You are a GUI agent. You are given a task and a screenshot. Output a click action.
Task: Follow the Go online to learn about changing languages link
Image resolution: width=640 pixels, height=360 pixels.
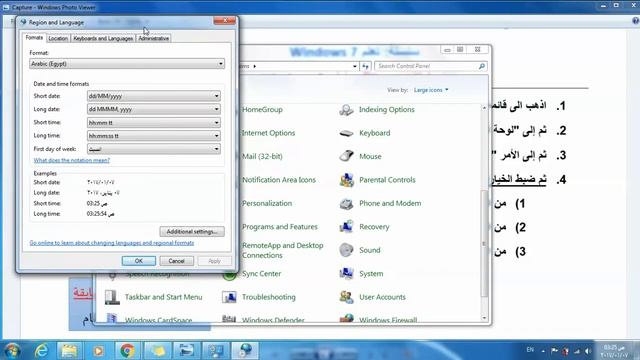[112, 243]
